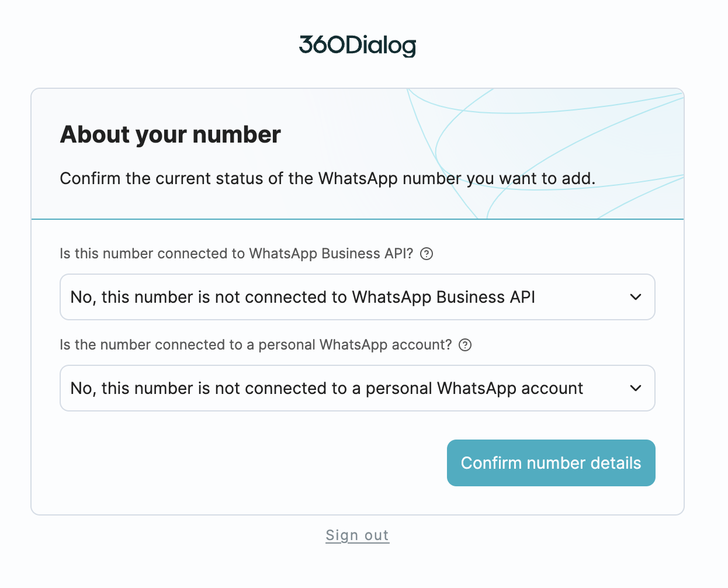Click chevron arrow of WhatsApp Business API dropdown

point(636,297)
